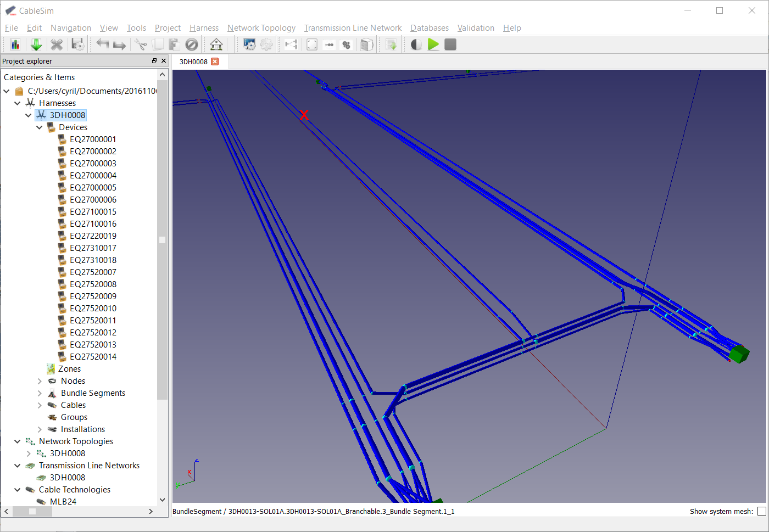Select the MLB24 cable technology

click(63, 502)
